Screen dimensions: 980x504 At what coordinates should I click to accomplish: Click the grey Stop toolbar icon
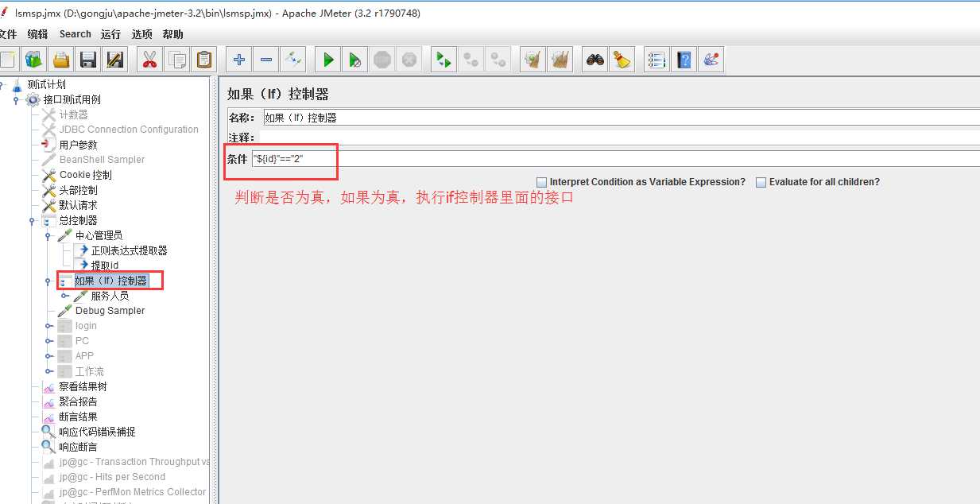click(x=382, y=60)
